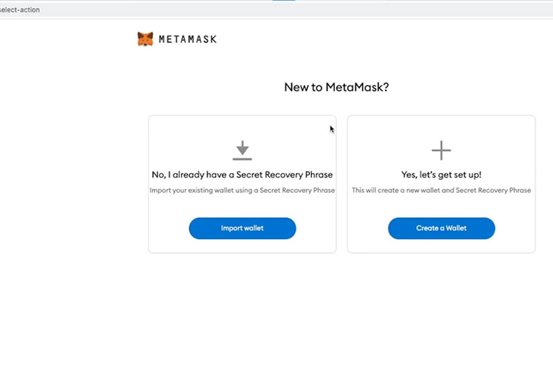Click the Import wallet button
The image size is (553, 392).
point(242,228)
